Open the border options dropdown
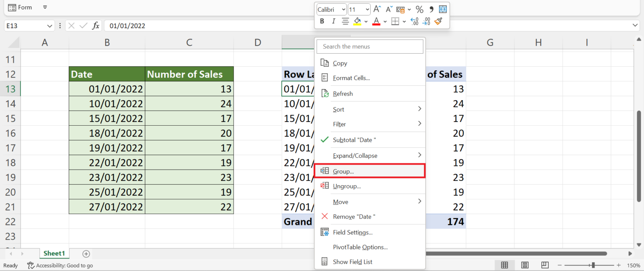The height and width of the screenshot is (271, 644). point(404,21)
